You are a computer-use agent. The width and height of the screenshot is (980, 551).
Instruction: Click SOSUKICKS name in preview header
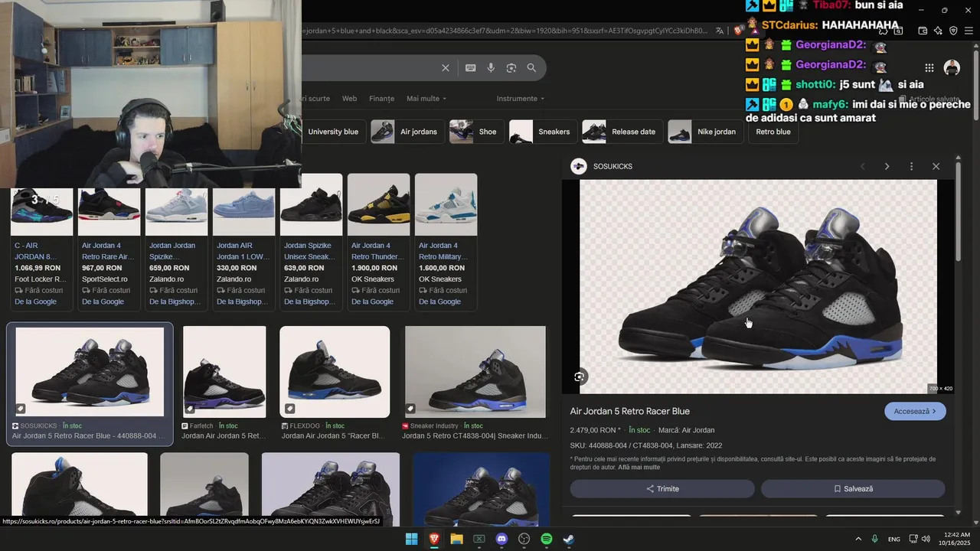point(612,166)
